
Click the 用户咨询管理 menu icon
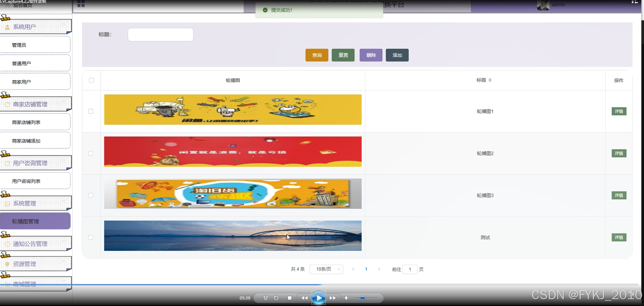(7, 163)
